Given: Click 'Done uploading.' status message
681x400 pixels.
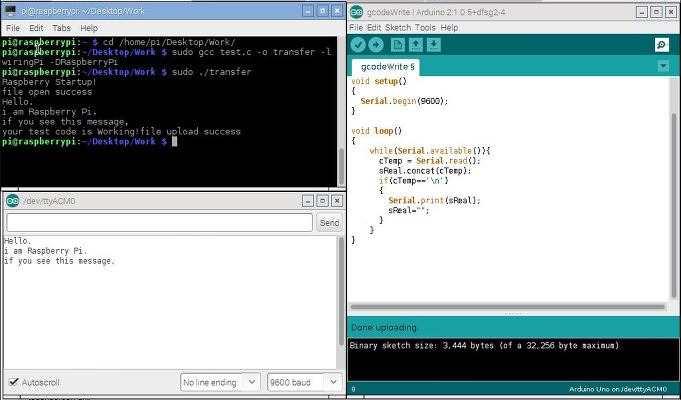Looking at the screenshot, I should pos(384,327).
